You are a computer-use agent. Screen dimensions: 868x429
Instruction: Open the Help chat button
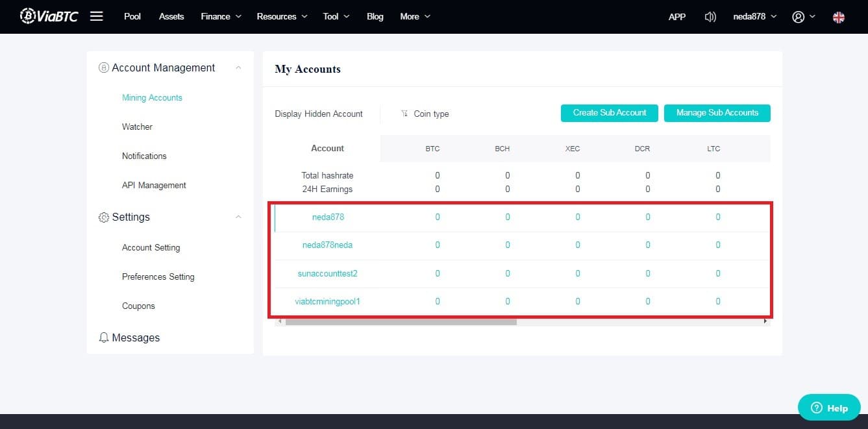[x=829, y=408]
